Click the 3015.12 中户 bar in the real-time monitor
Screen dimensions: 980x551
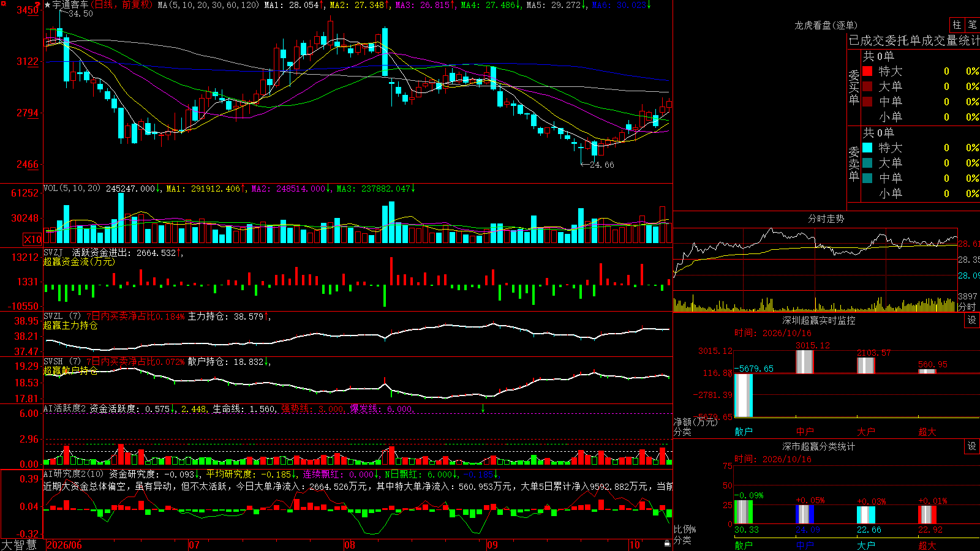(805, 361)
